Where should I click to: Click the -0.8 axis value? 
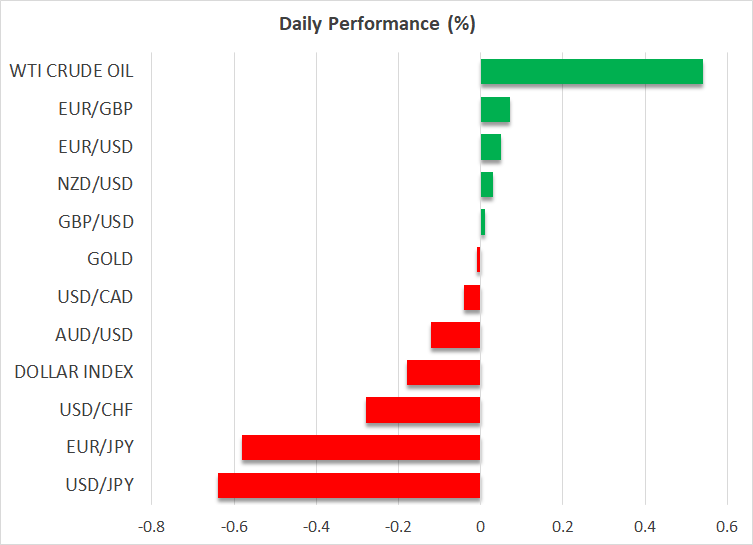click(x=151, y=526)
